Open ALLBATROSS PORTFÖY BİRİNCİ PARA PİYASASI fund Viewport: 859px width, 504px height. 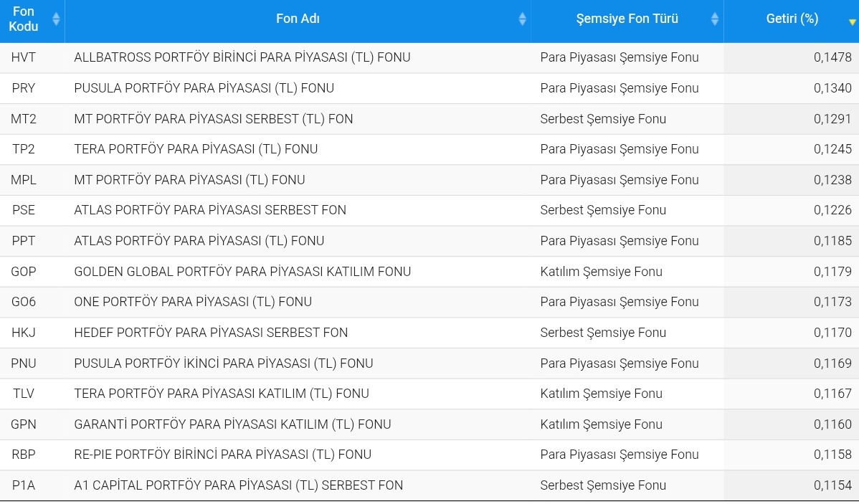pos(242,57)
